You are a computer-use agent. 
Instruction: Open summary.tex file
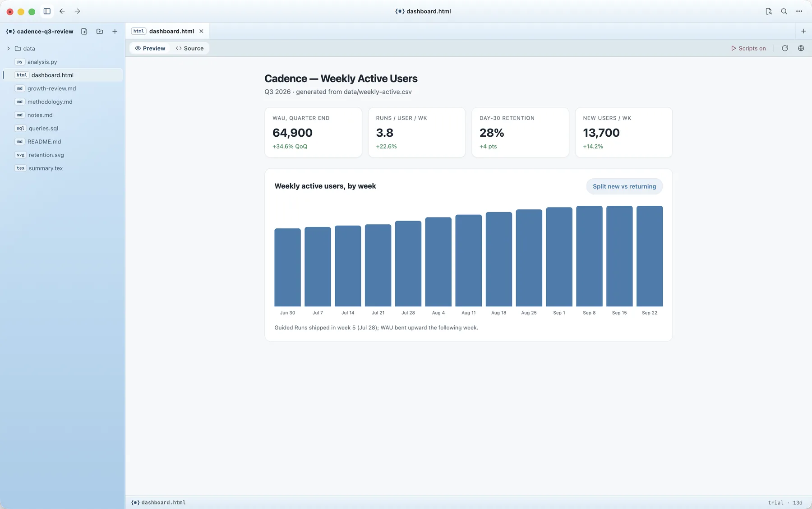pos(63,168)
